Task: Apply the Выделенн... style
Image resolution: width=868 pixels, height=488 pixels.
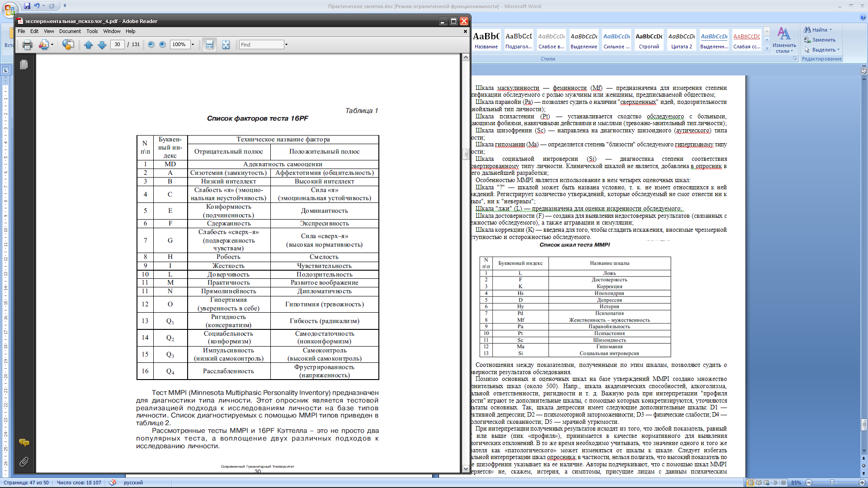Action: pos(714,40)
